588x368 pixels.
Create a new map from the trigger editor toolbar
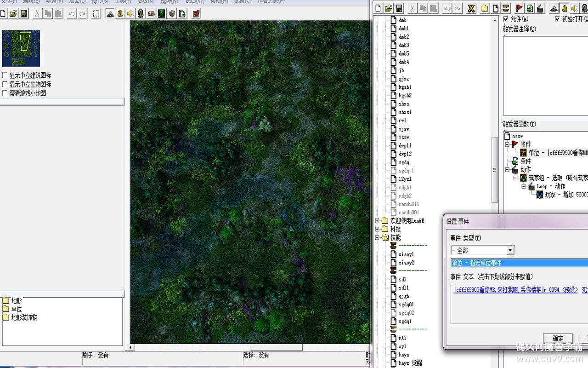click(378, 8)
